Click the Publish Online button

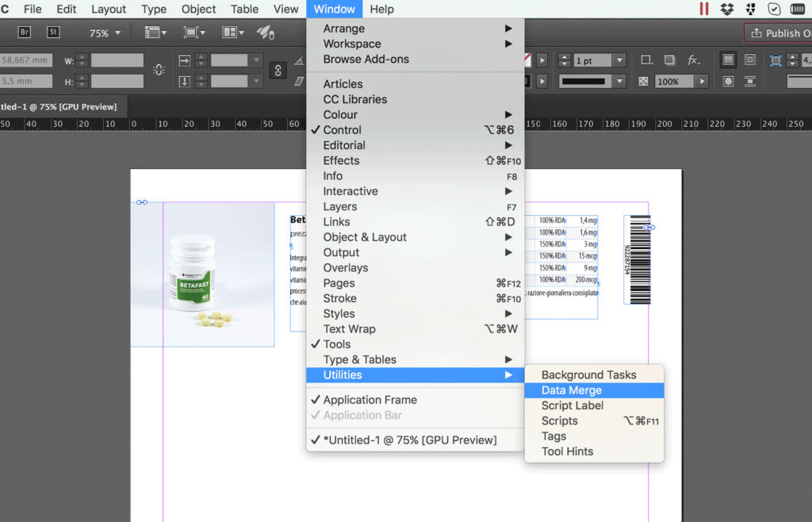pyautogui.click(x=778, y=33)
